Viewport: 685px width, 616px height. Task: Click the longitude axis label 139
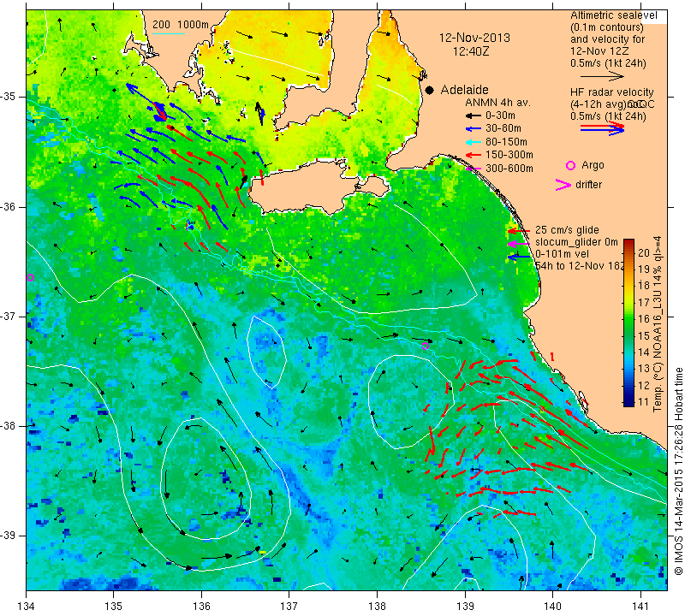pos(465,606)
